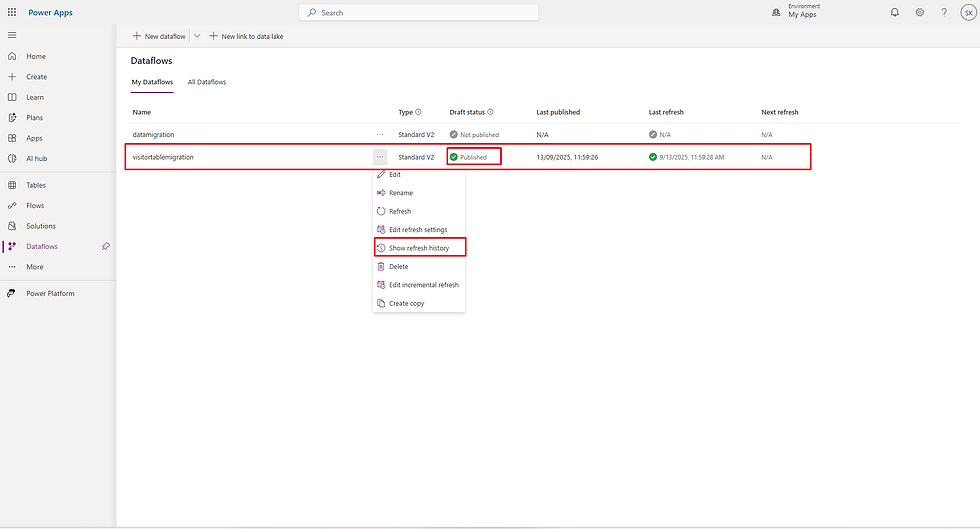Choose Edit refresh settings menu item
This screenshot has height=529, width=980.
click(x=419, y=229)
